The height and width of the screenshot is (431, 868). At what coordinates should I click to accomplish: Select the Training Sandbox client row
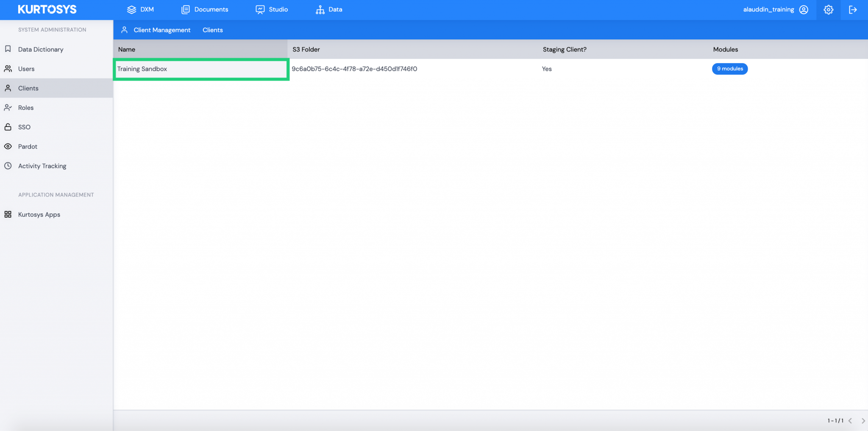coord(201,69)
